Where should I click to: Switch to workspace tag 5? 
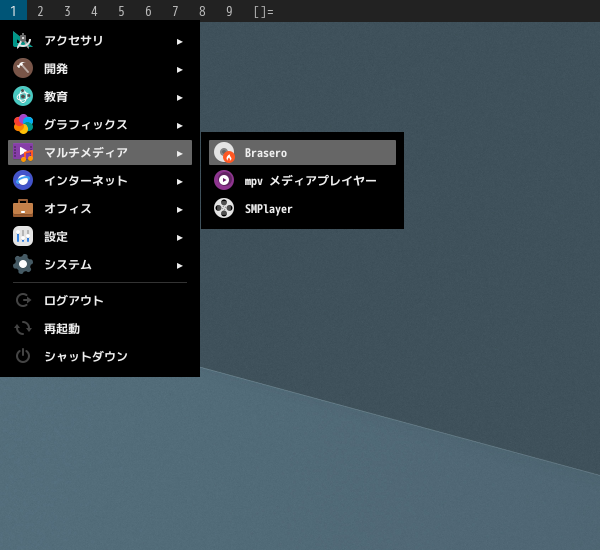[x=121, y=11]
